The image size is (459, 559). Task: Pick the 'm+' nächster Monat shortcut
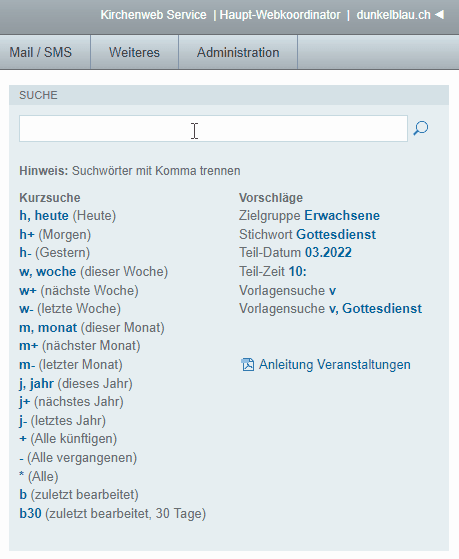click(x=29, y=346)
